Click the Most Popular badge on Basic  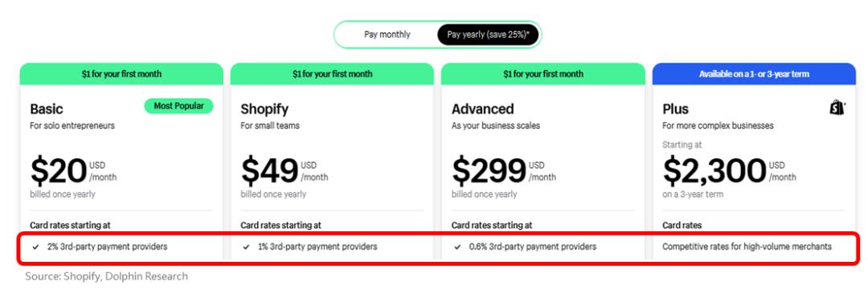coord(178,106)
